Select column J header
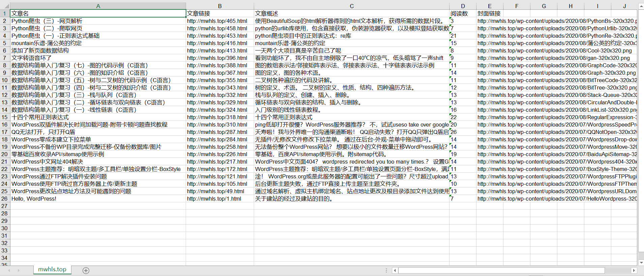Image resolution: width=644 pixels, height=276 pixels. [624, 6]
